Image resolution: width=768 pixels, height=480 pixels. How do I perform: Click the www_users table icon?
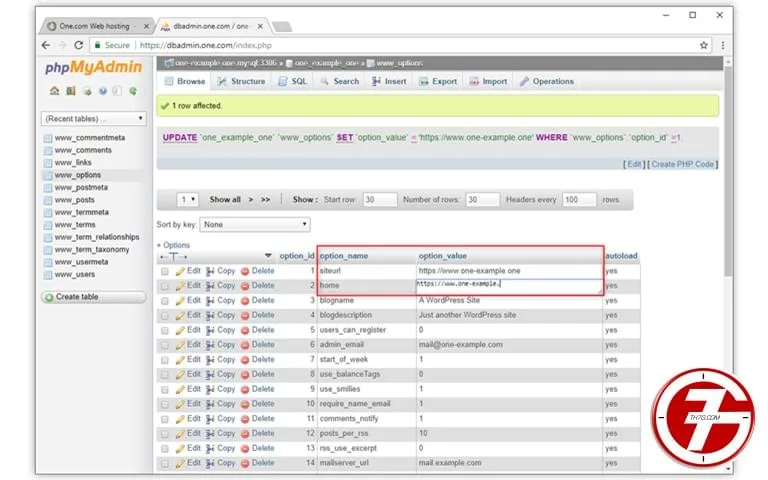[48, 275]
